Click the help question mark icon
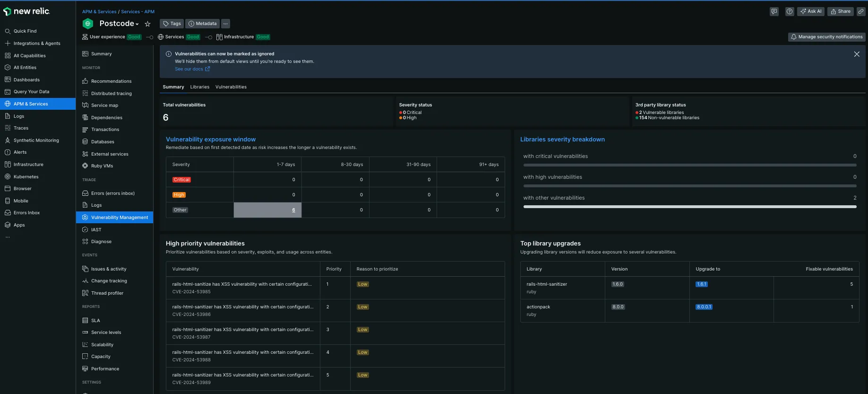The width and height of the screenshot is (868, 394). coord(790,11)
